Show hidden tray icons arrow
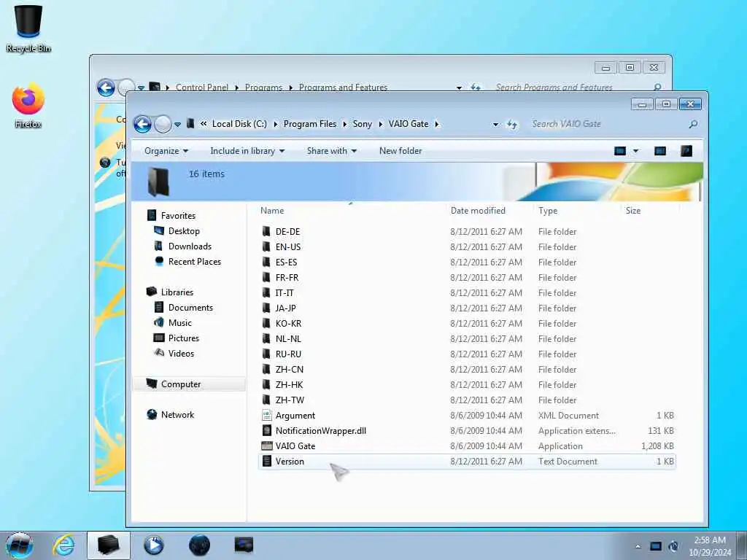 click(638, 546)
